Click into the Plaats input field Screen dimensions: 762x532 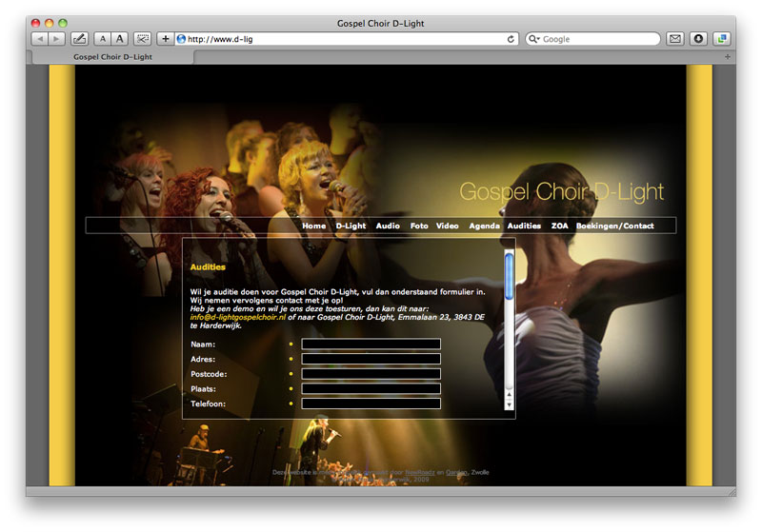point(371,389)
